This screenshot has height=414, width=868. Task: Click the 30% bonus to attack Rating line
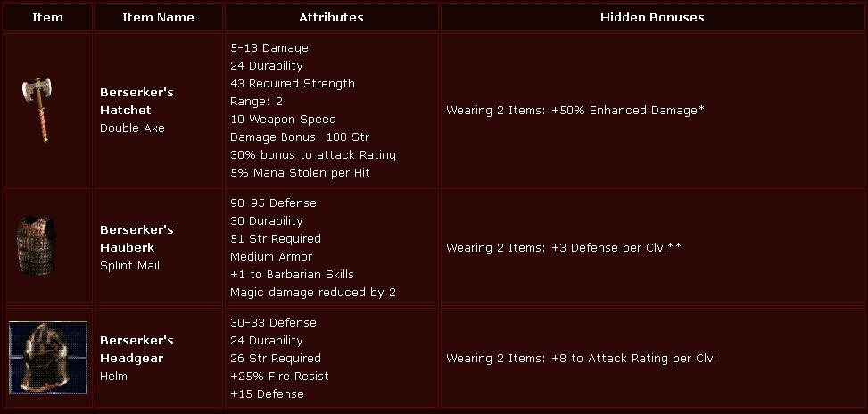pyautogui.click(x=313, y=155)
